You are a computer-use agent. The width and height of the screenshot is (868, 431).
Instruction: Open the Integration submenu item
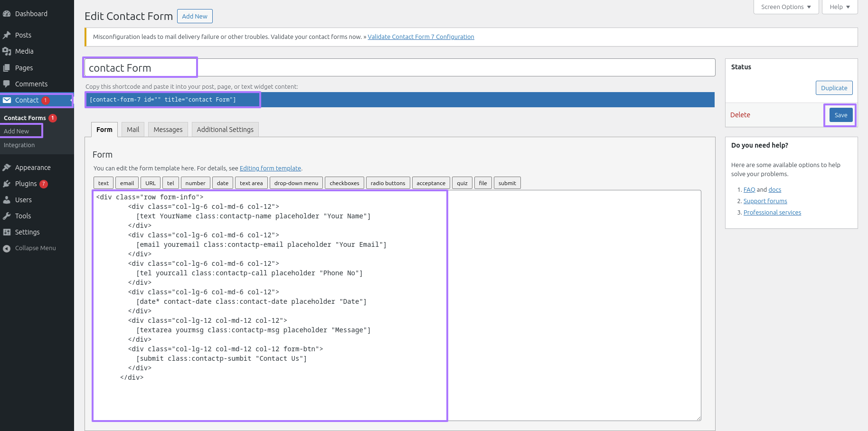pyautogui.click(x=19, y=145)
